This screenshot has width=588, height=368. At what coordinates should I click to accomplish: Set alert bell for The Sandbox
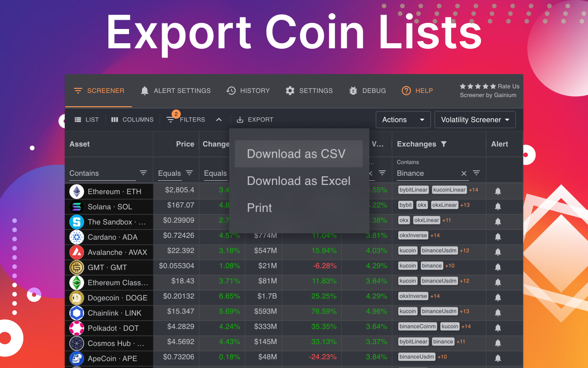(498, 222)
